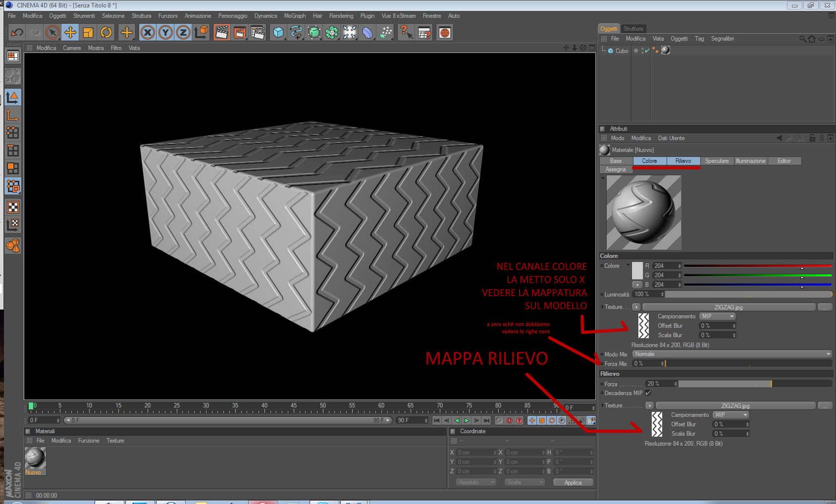Toggle the Decadenza MIP checkbox
The height and width of the screenshot is (504, 836).
(x=648, y=393)
